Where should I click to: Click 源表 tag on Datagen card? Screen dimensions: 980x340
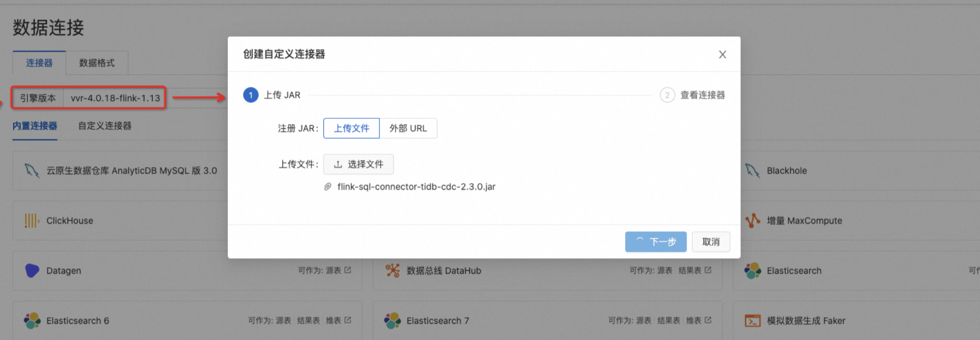[333, 270]
